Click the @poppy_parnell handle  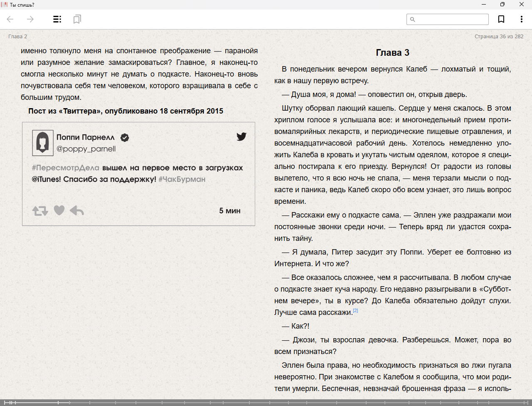tap(86, 149)
